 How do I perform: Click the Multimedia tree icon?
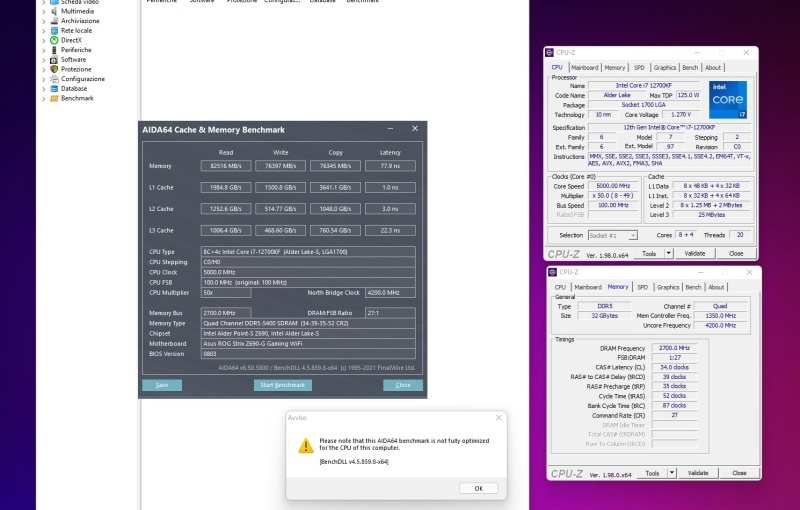click(54, 11)
